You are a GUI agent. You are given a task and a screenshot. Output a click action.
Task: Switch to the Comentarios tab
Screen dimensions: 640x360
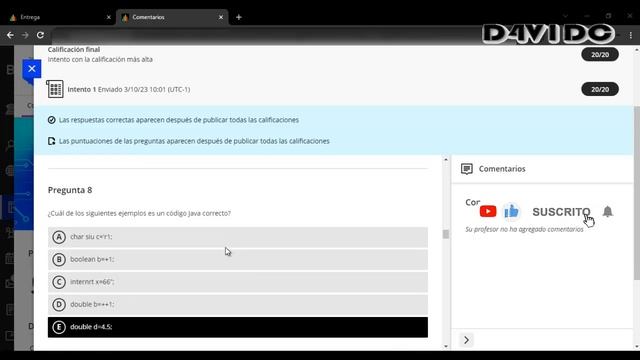tap(172, 17)
